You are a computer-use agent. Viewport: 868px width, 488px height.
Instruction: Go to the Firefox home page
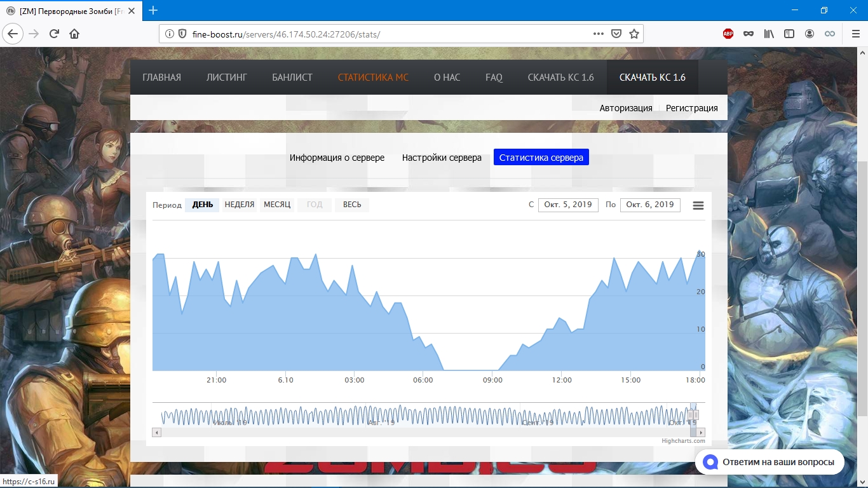[74, 34]
